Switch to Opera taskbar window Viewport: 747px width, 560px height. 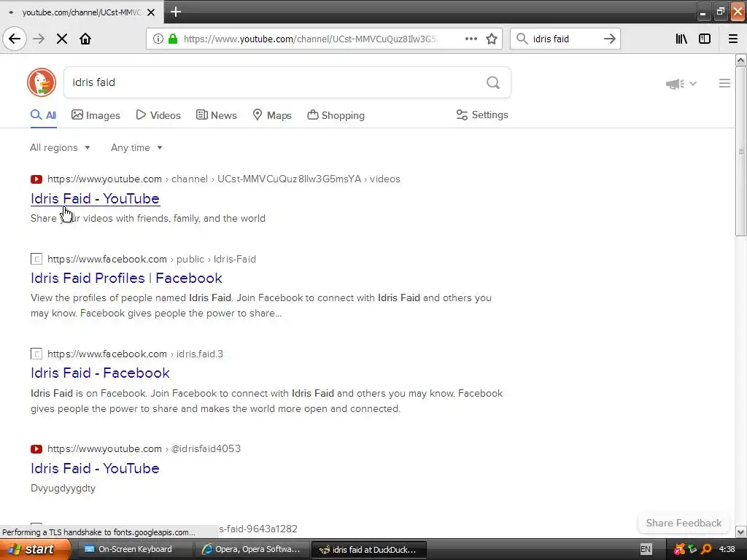pos(252,549)
